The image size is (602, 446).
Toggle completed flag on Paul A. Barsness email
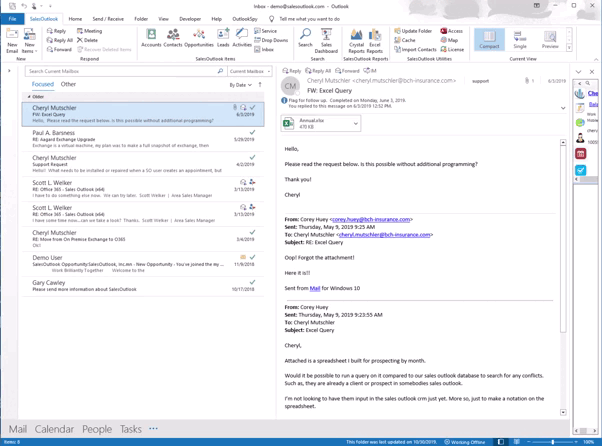point(252,132)
